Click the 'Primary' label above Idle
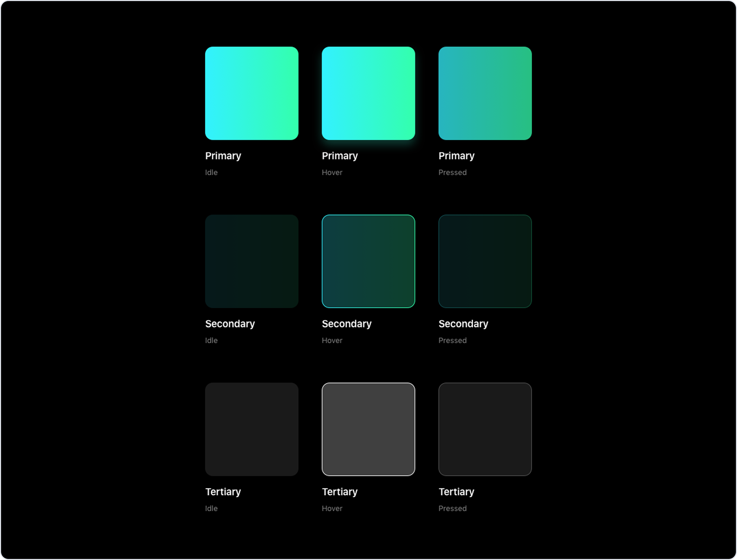 [223, 156]
